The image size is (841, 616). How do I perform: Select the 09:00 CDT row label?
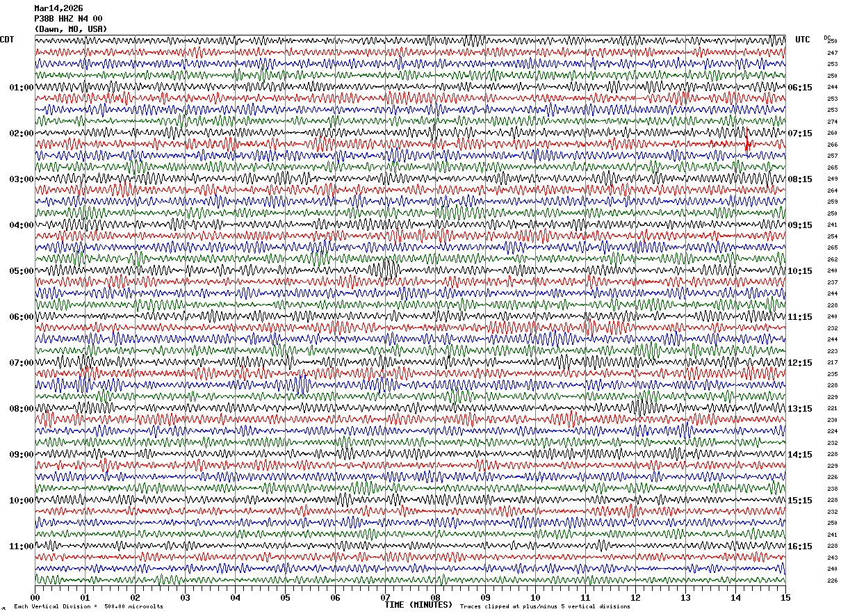21,455
